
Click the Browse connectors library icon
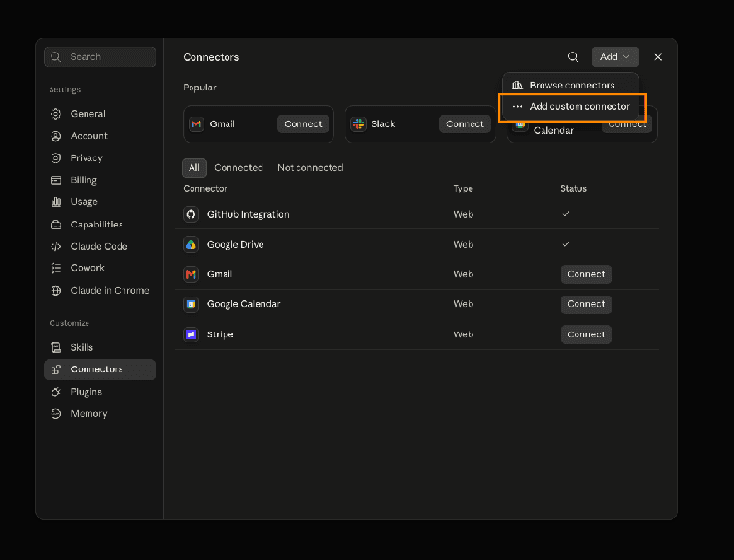tap(517, 86)
